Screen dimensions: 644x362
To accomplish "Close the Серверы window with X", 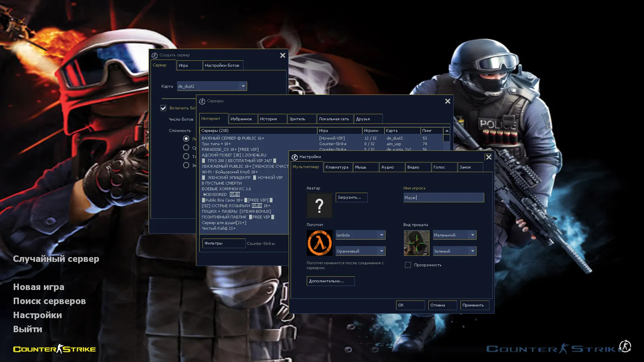I will (448, 101).
